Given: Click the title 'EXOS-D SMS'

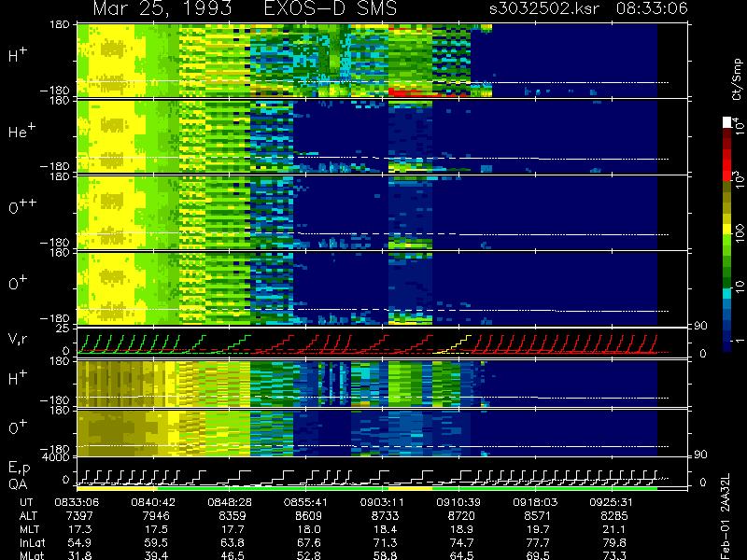Looking at the screenshot, I should point(331,8).
